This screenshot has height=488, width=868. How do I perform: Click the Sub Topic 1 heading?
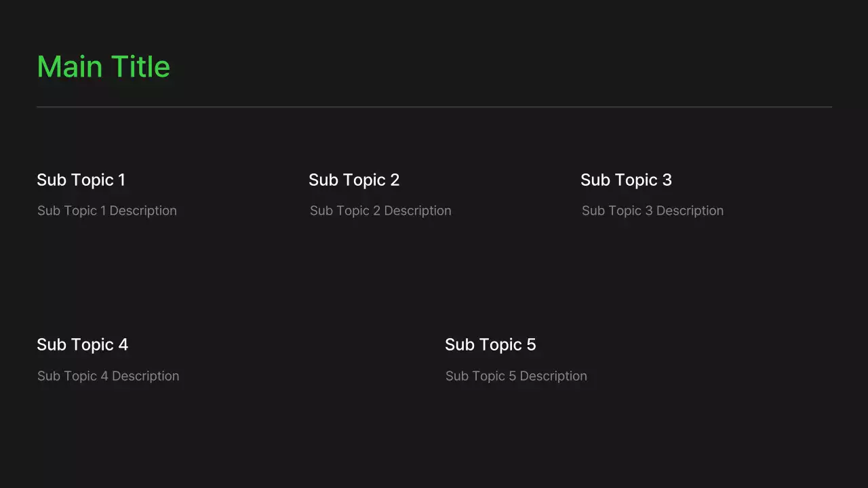[x=81, y=180]
